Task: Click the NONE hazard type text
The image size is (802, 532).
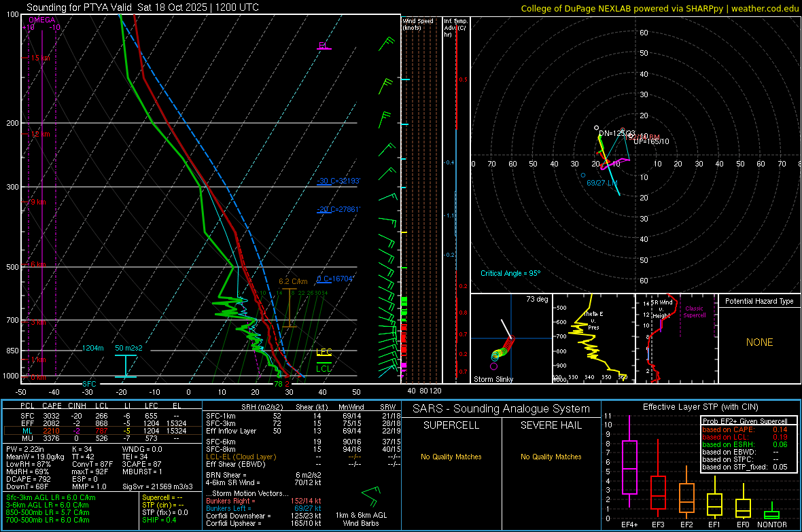Action: 759,342
